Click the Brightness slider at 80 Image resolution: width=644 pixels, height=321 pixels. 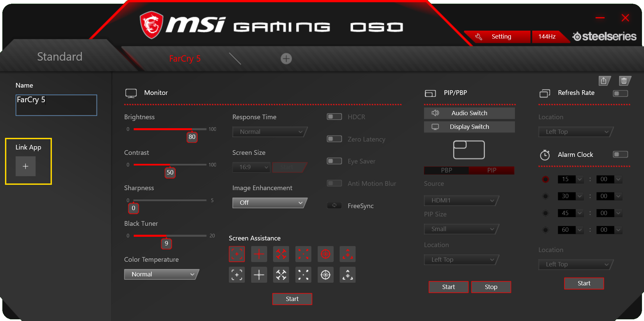[x=192, y=137]
